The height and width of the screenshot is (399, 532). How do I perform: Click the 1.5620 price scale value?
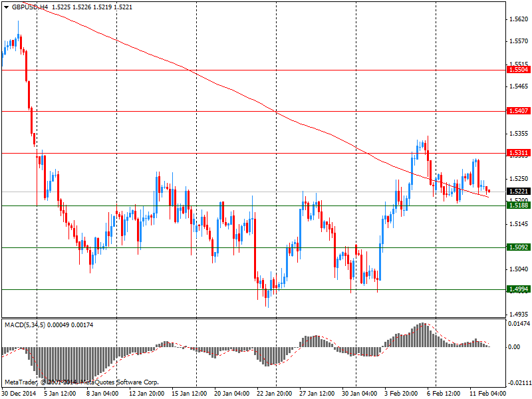(519, 19)
